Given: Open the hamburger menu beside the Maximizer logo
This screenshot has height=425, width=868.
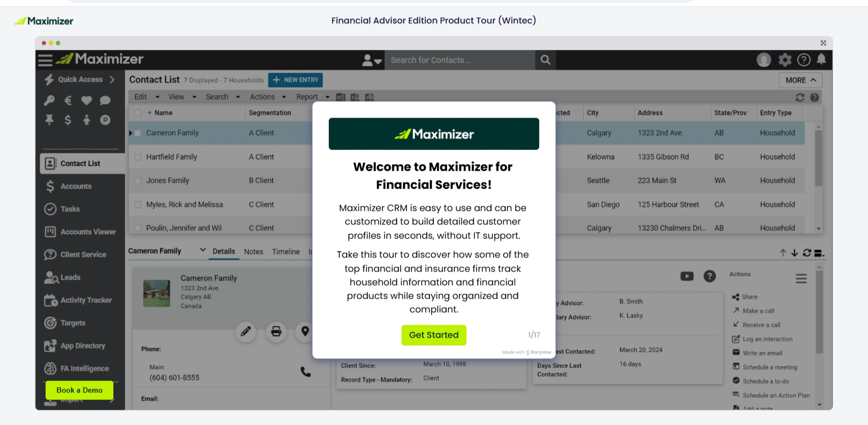Looking at the screenshot, I should (45, 60).
